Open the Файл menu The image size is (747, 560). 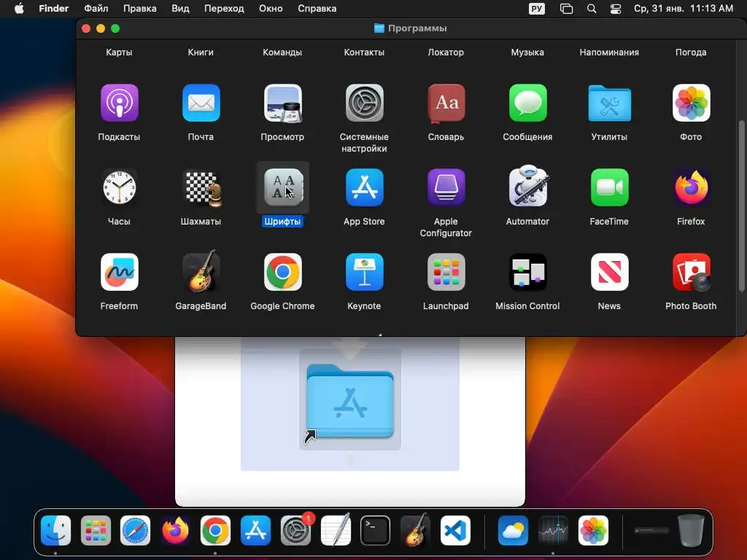96,9
